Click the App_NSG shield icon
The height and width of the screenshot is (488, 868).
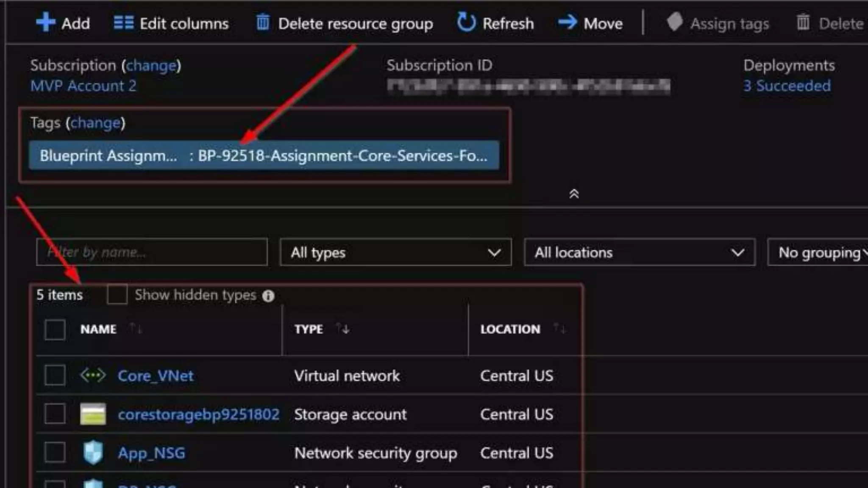point(93,452)
